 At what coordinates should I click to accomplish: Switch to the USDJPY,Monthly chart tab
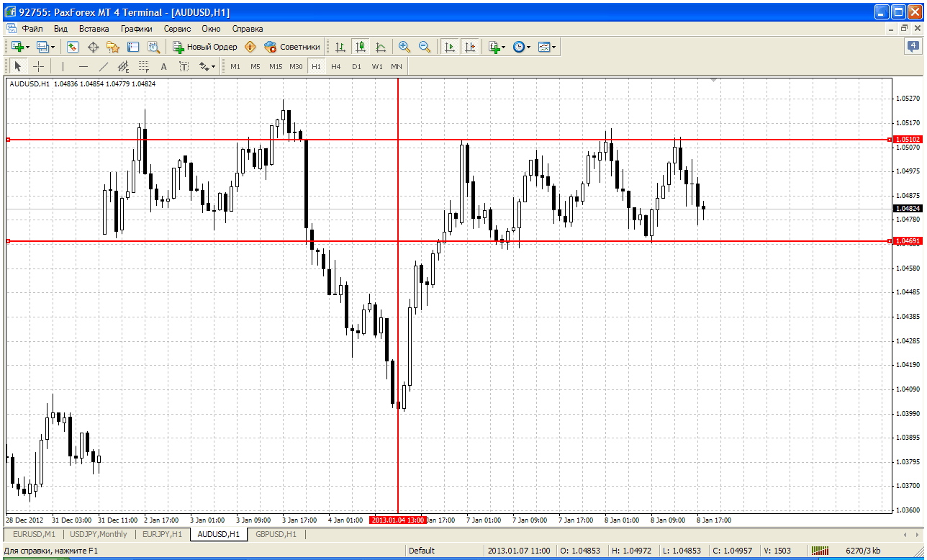pyautogui.click(x=98, y=534)
